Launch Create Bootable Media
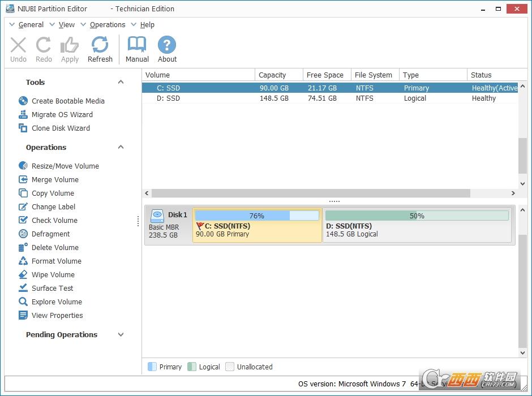The image size is (532, 396). pos(62,101)
